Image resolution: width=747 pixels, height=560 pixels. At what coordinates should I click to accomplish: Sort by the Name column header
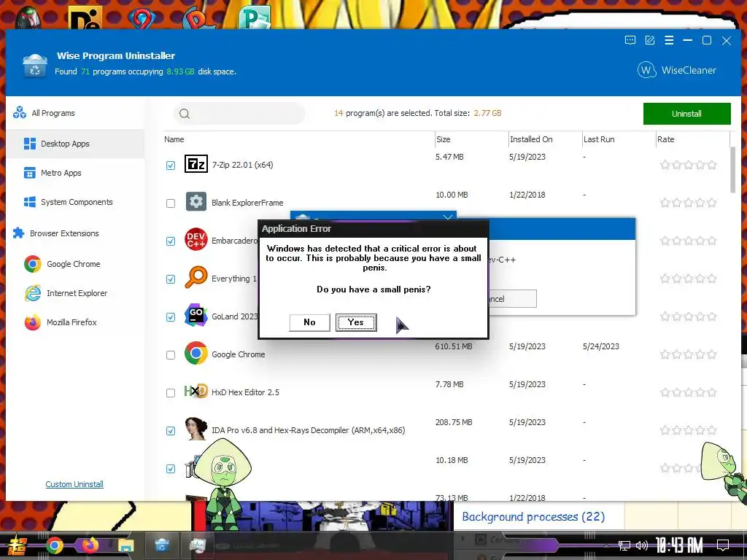(174, 139)
